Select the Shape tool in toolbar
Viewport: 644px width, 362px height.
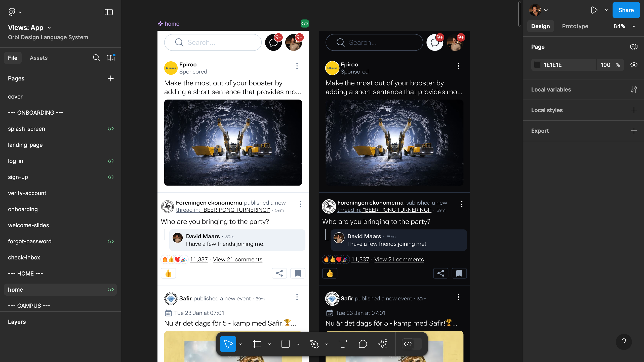(285, 344)
